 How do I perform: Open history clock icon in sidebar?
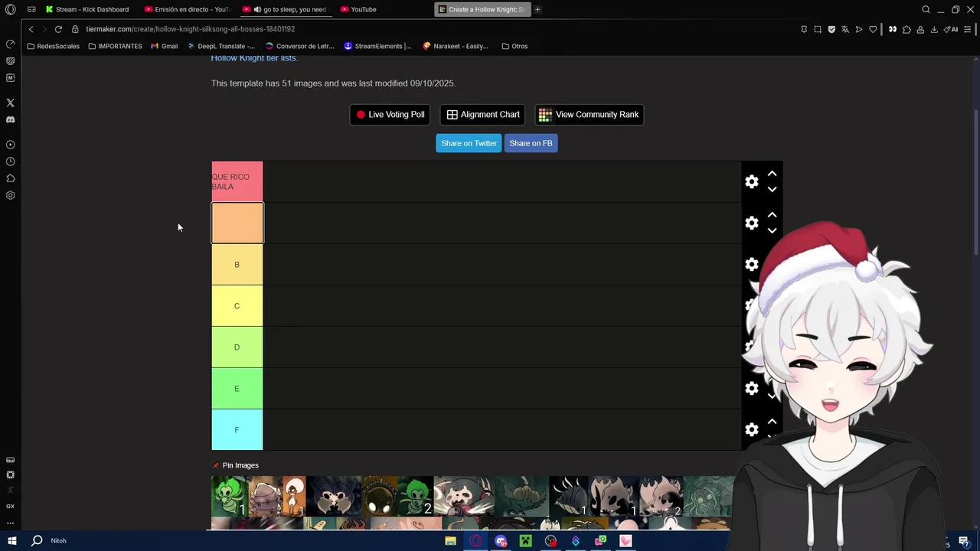point(10,161)
